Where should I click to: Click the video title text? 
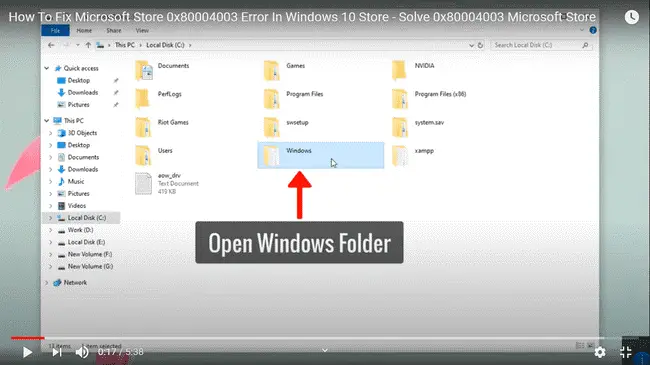302,17
